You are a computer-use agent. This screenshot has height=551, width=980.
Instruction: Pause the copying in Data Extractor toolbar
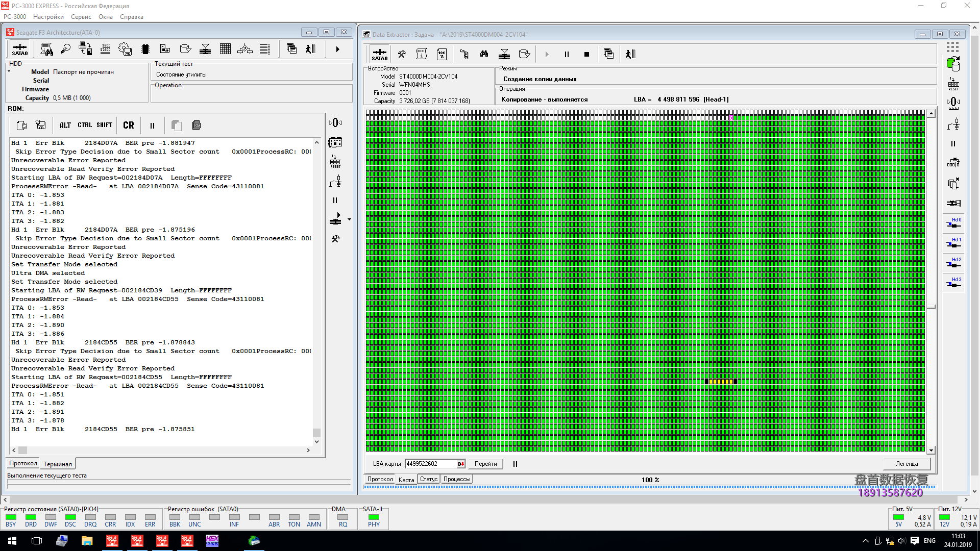click(x=567, y=54)
